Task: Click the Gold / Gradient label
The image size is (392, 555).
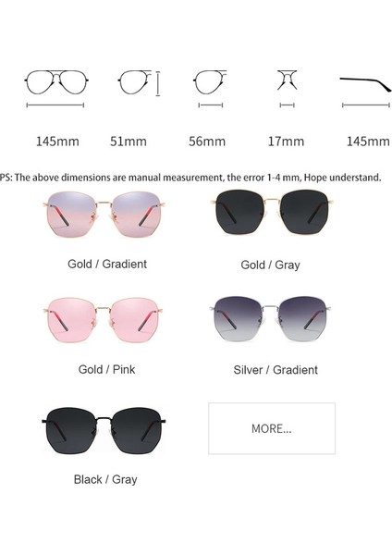Action: [x=107, y=264]
